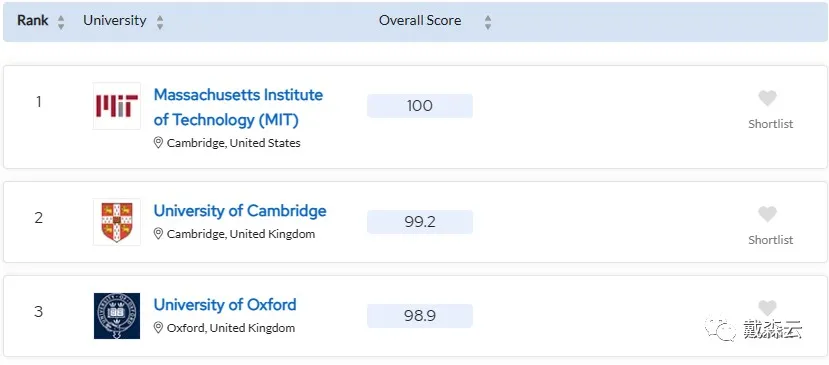Open Massachusetts Institute of Technology (MIT) link
Screen dimensions: 829x365
tap(238, 107)
